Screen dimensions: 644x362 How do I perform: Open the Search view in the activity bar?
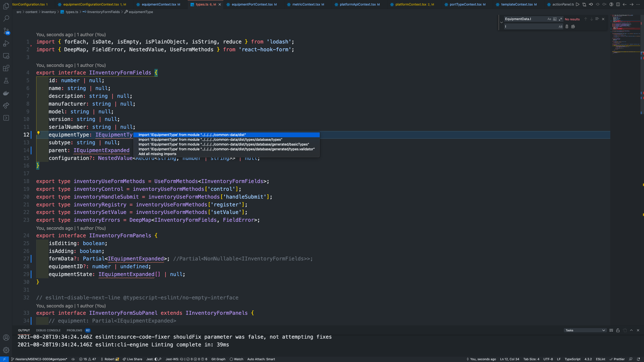[6, 18]
